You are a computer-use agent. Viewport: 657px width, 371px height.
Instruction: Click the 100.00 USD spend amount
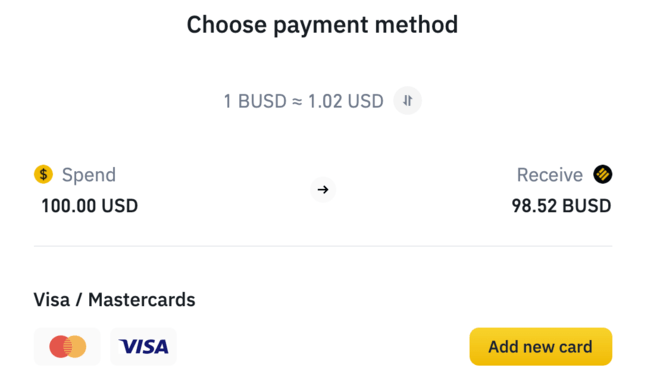coord(90,206)
